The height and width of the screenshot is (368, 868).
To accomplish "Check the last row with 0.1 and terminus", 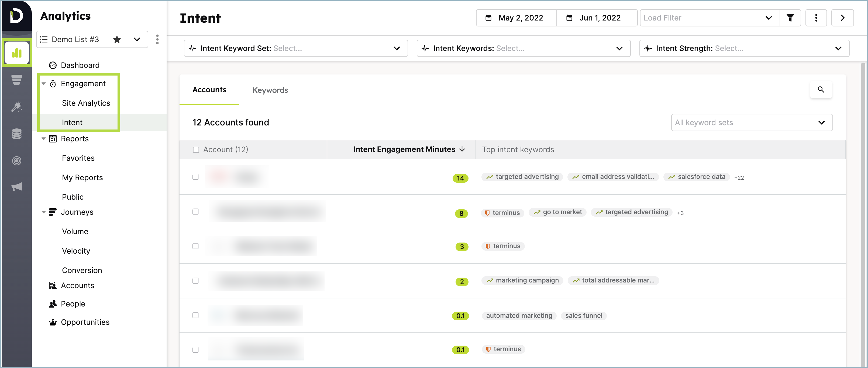I will point(195,350).
